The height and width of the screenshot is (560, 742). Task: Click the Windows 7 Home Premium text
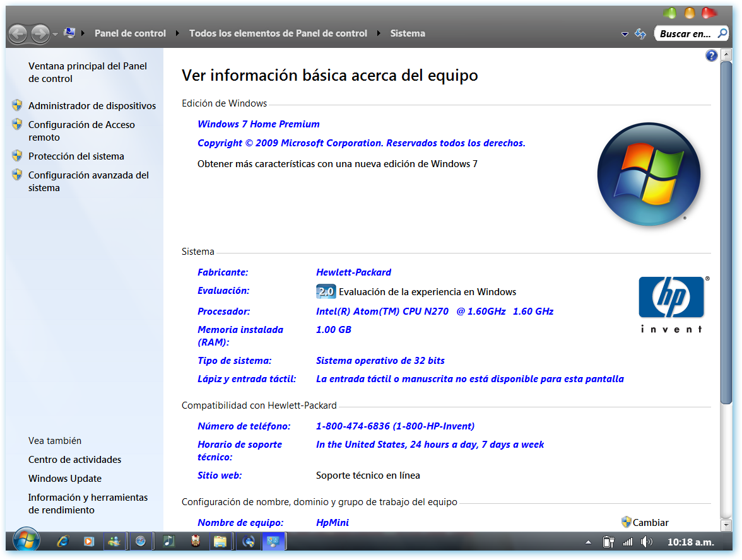click(x=259, y=124)
